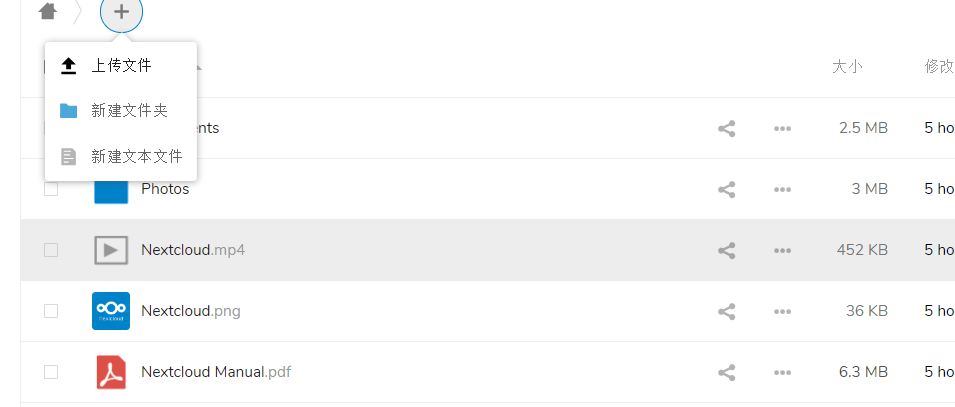Click the home breadcrumb icon
The height and width of the screenshot is (407, 955).
pos(48,11)
